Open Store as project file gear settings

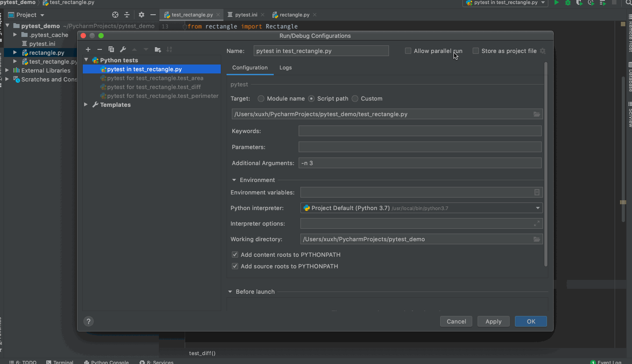click(x=543, y=51)
